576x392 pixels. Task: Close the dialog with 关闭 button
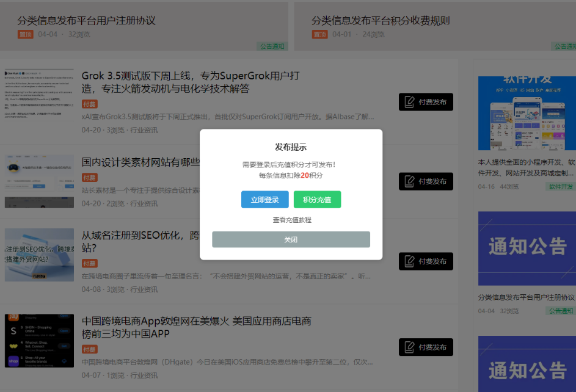pos(291,239)
